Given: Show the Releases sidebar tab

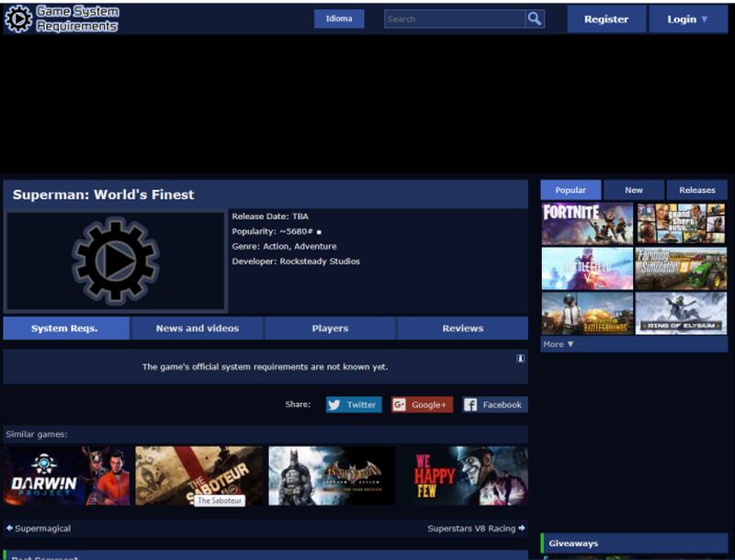Looking at the screenshot, I should (x=697, y=190).
